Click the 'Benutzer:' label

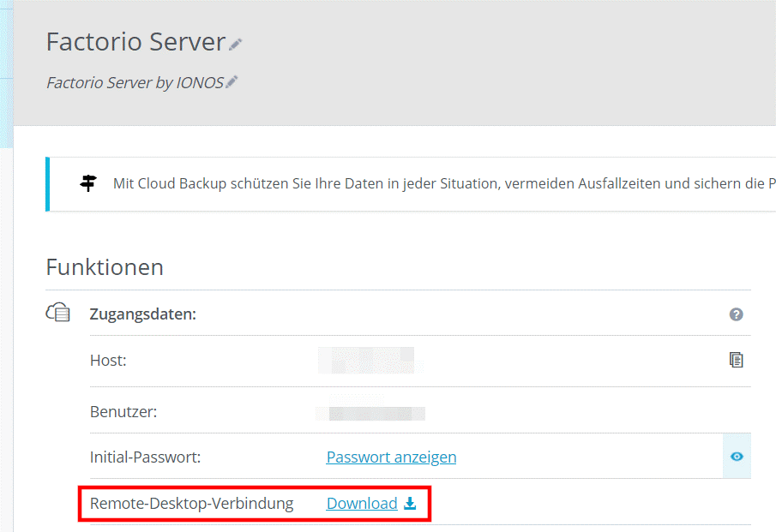point(123,412)
